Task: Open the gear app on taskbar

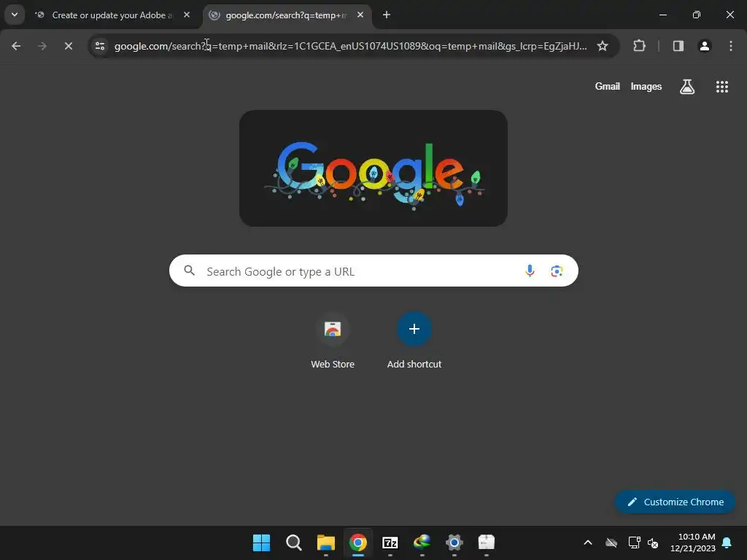Action: [x=454, y=542]
